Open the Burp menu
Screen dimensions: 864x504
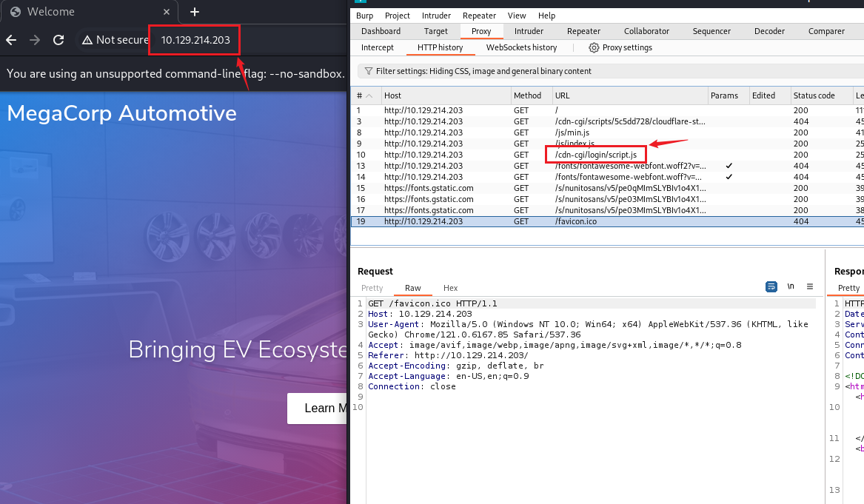click(x=364, y=16)
